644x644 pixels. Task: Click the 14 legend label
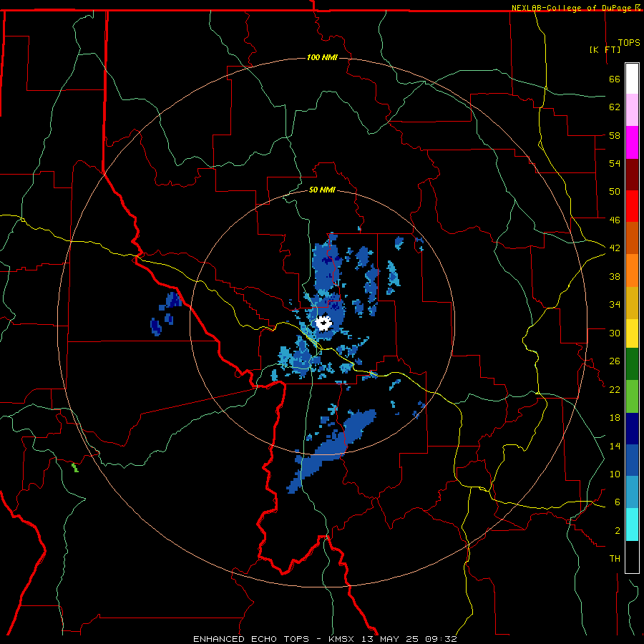[615, 446]
